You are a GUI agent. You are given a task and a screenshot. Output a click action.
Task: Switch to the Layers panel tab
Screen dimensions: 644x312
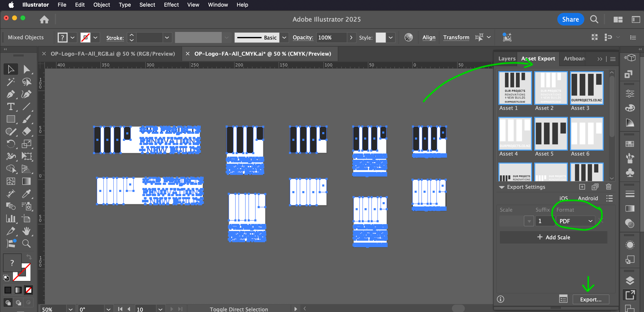point(507,59)
